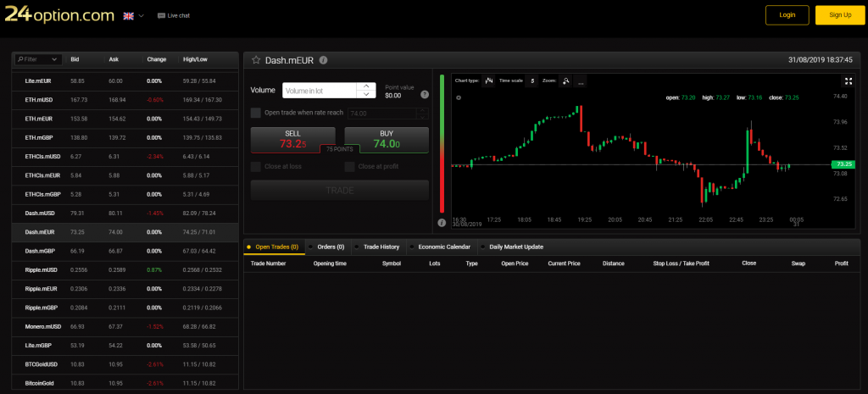Open the language dropdown chevron
The image size is (868, 394).
(142, 15)
